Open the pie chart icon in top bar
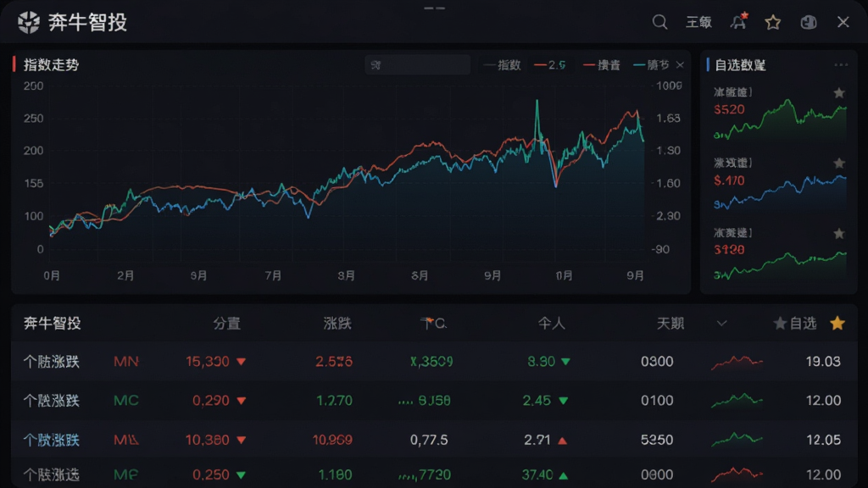 click(808, 22)
